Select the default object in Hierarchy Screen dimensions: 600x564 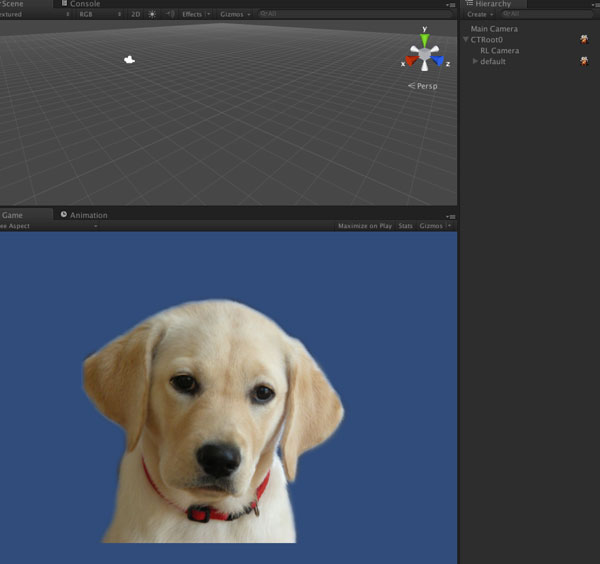click(x=492, y=61)
